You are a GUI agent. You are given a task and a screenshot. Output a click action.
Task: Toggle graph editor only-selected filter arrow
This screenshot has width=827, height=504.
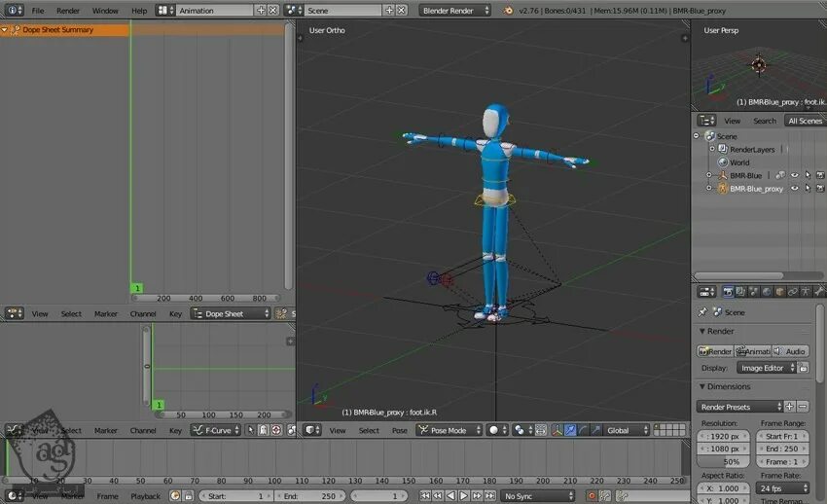click(x=251, y=430)
